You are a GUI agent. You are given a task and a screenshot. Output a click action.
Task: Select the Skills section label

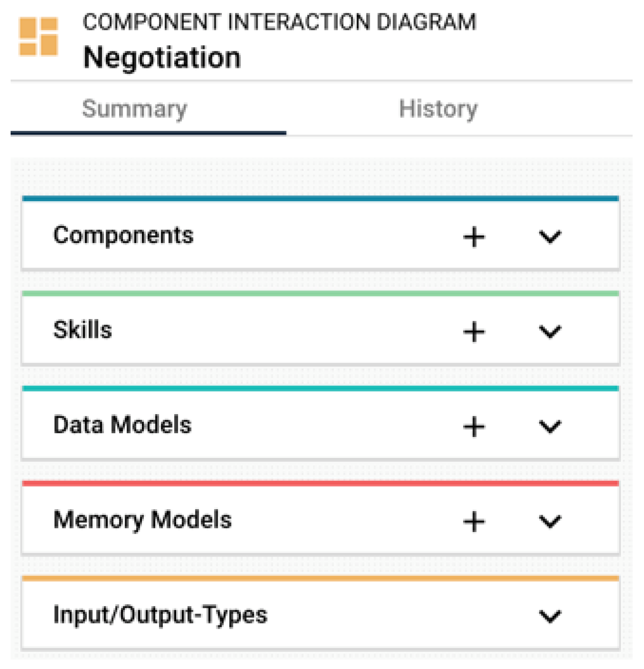click(83, 330)
